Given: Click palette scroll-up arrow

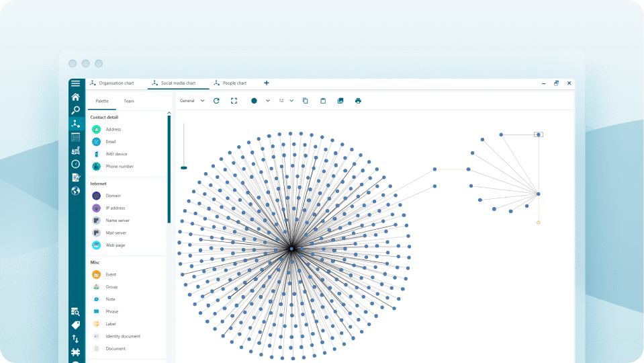Looking at the screenshot, I should pyautogui.click(x=169, y=113).
